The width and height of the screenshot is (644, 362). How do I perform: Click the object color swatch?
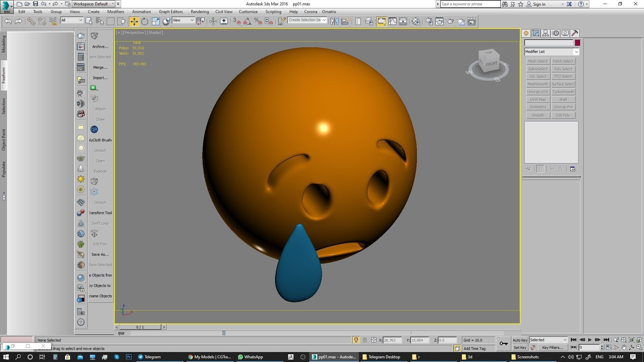click(577, 43)
